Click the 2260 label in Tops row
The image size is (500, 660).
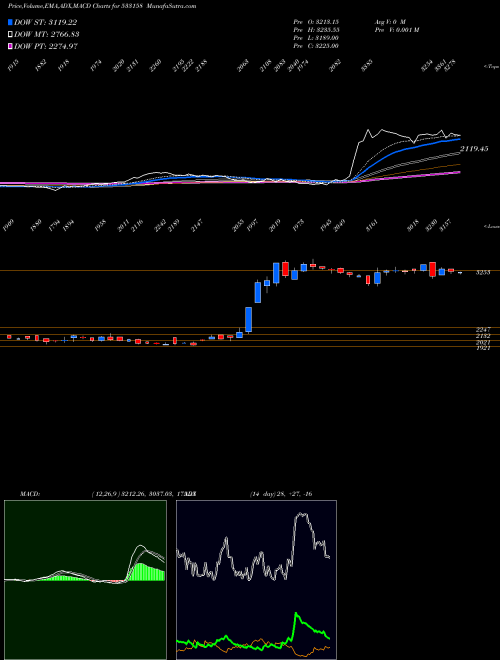(156, 66)
